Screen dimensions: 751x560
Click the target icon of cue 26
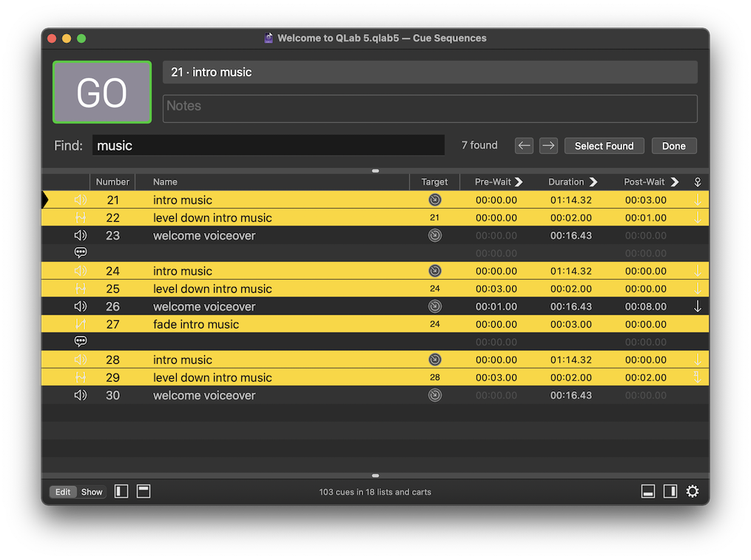click(434, 306)
